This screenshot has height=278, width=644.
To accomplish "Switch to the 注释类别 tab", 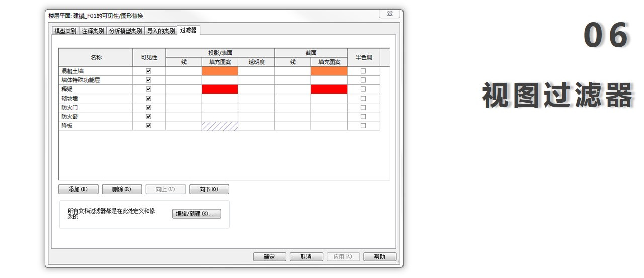I will pyautogui.click(x=93, y=31).
